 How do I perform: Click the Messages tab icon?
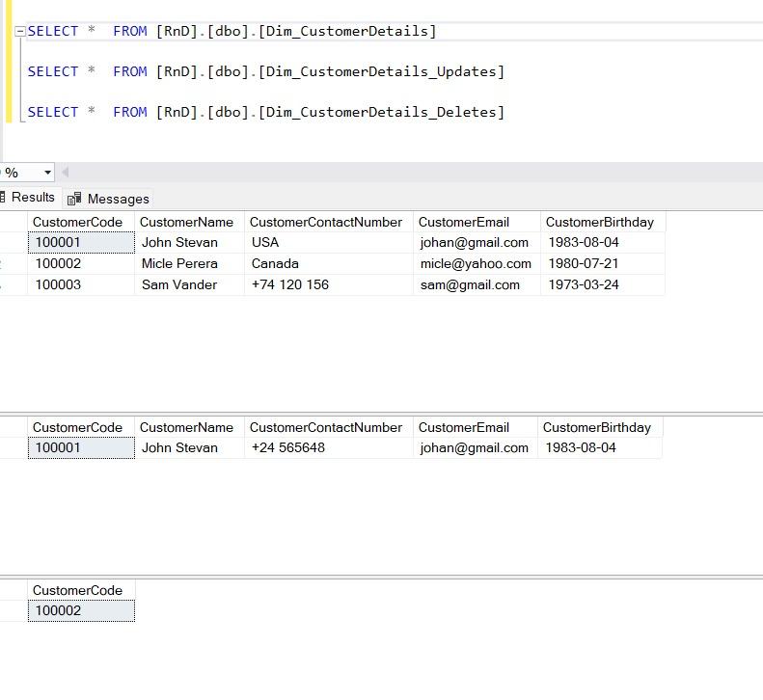[74, 199]
